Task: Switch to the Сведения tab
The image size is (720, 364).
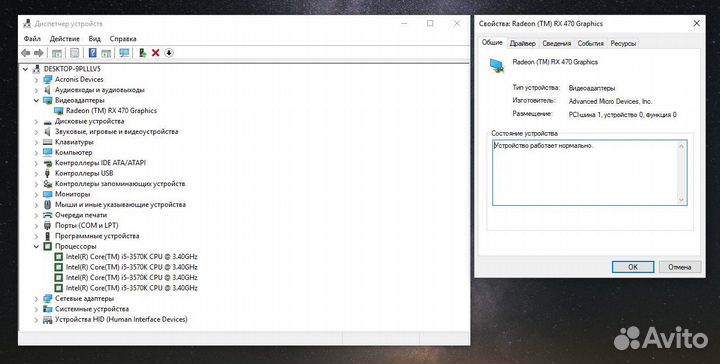Action: (557, 44)
